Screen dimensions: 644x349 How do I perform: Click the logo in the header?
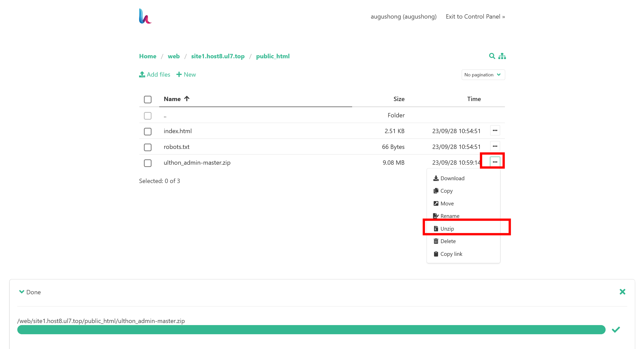pos(145,16)
